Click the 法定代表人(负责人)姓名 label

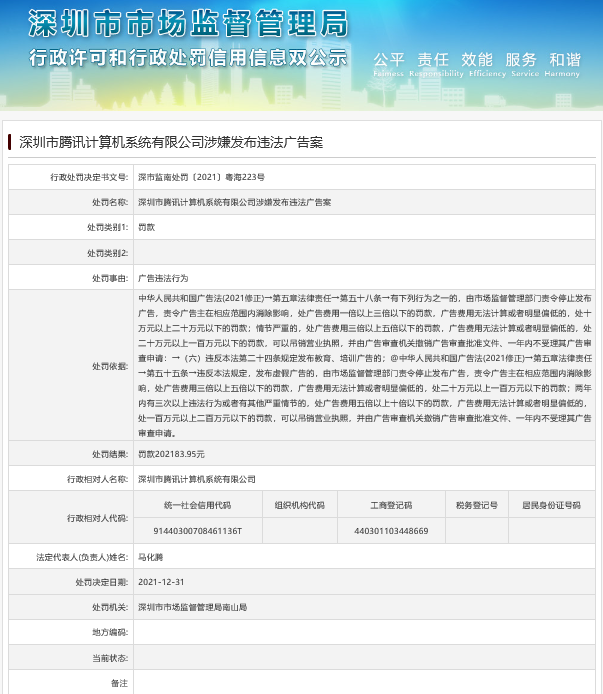[x=82, y=557]
